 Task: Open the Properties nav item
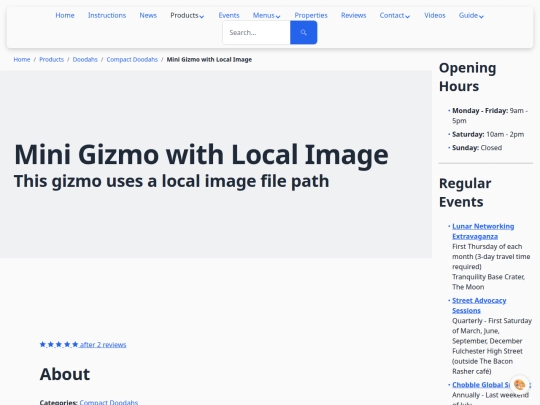[x=311, y=15]
